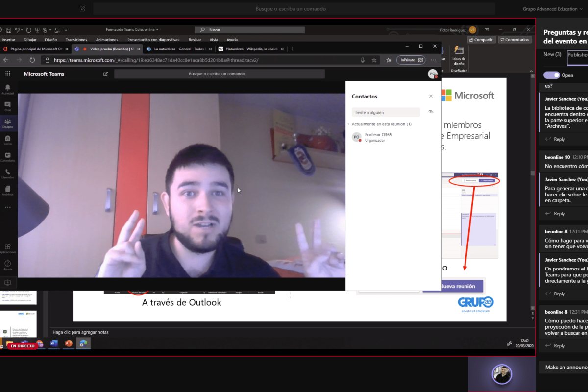Viewport: 588px width, 392px height.
Task: Open Presentación con diapositivas ribbon tab
Action: (x=153, y=40)
